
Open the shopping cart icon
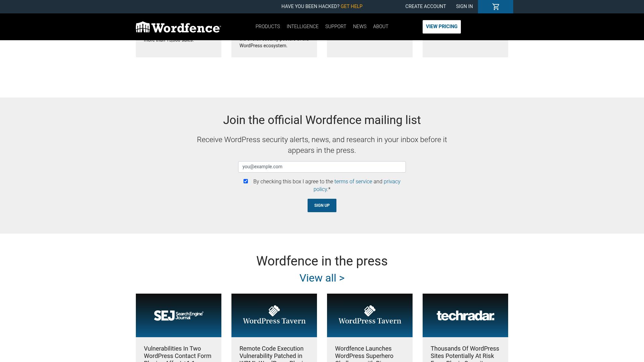[495, 7]
